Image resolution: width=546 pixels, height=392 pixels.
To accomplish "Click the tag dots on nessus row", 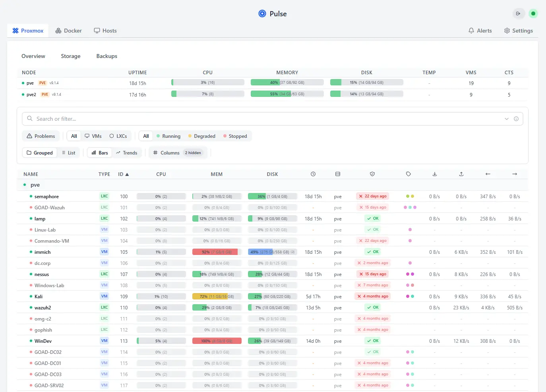I will coord(410,274).
